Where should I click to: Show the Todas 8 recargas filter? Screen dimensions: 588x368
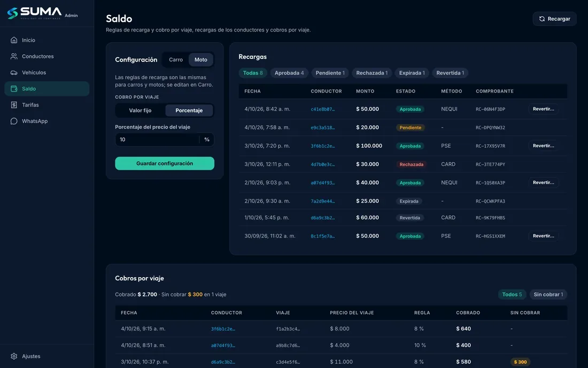(x=253, y=73)
